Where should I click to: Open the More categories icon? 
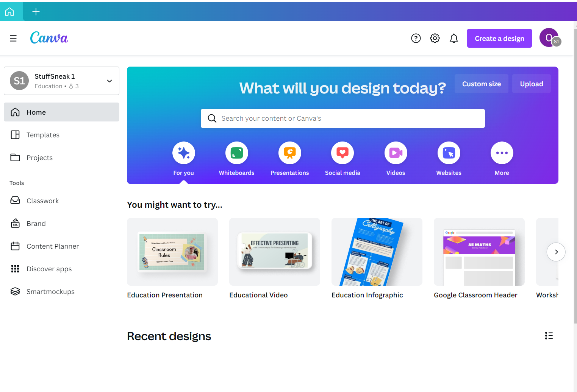click(502, 153)
